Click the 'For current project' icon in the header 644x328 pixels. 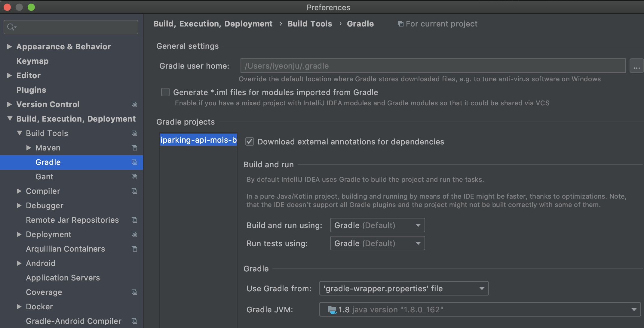[400, 23]
